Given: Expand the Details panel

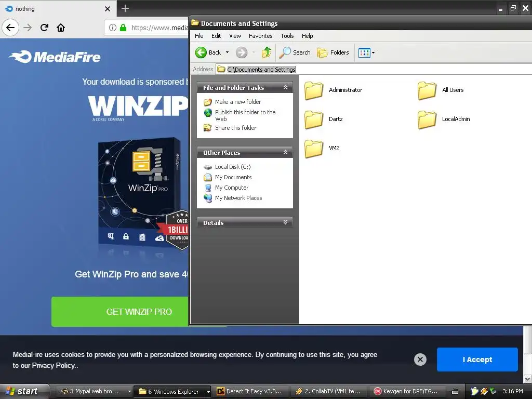Looking at the screenshot, I should pos(285,222).
